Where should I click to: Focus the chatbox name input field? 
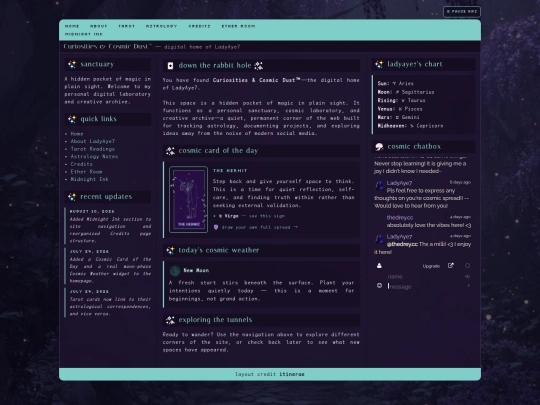pyautogui.click(x=425, y=277)
